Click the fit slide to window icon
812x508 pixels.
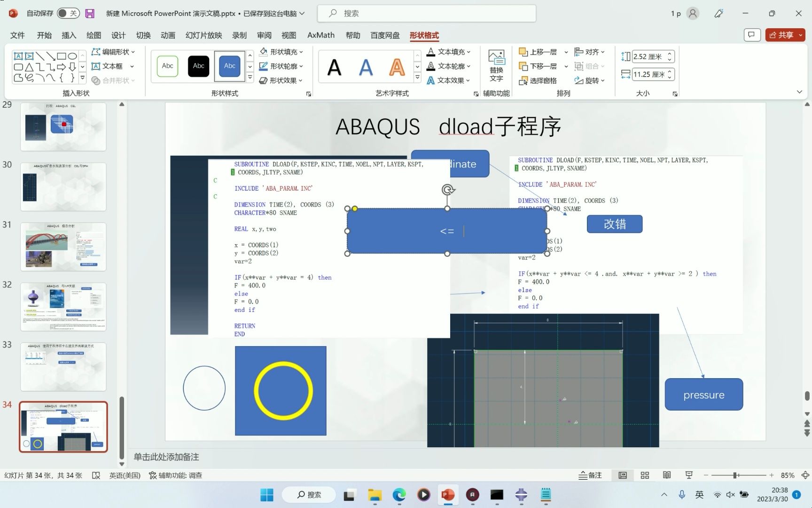(x=805, y=476)
